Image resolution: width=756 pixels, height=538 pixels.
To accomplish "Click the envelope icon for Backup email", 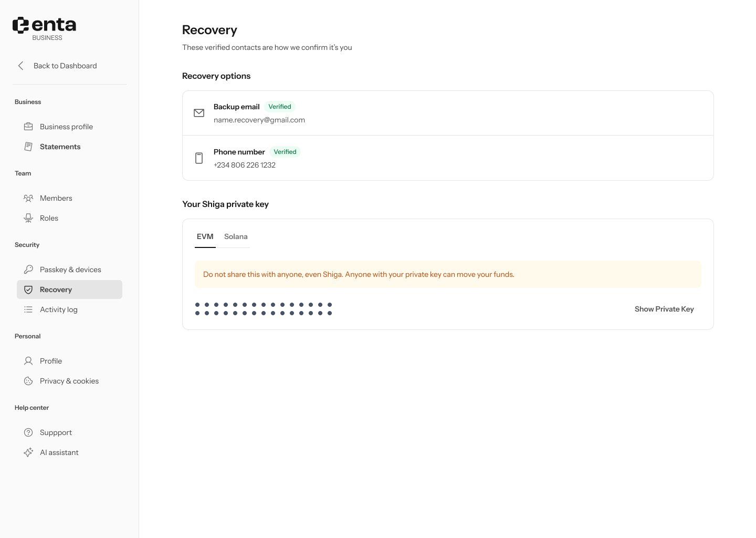I will click(199, 113).
